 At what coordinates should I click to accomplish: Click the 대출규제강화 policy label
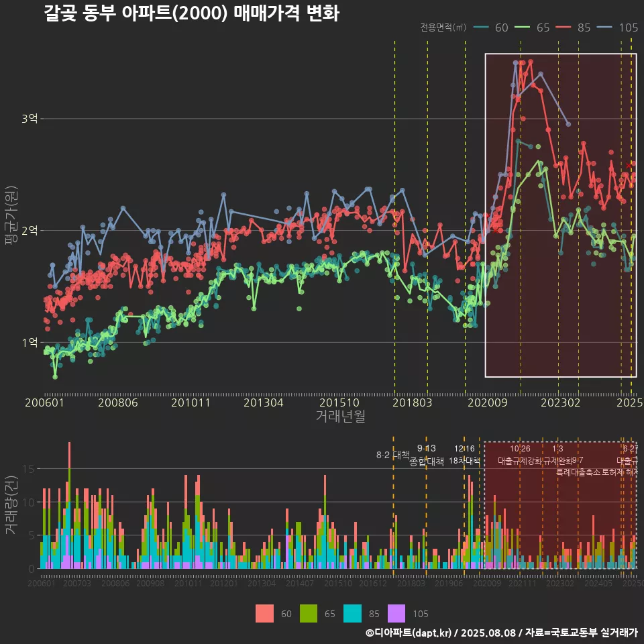(520, 461)
